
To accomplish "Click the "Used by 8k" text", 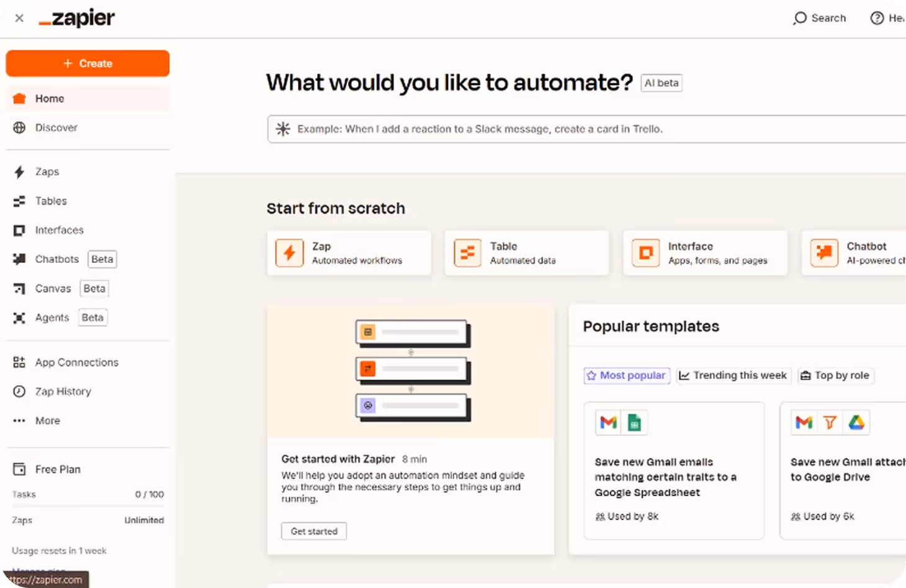I will coord(633,517).
